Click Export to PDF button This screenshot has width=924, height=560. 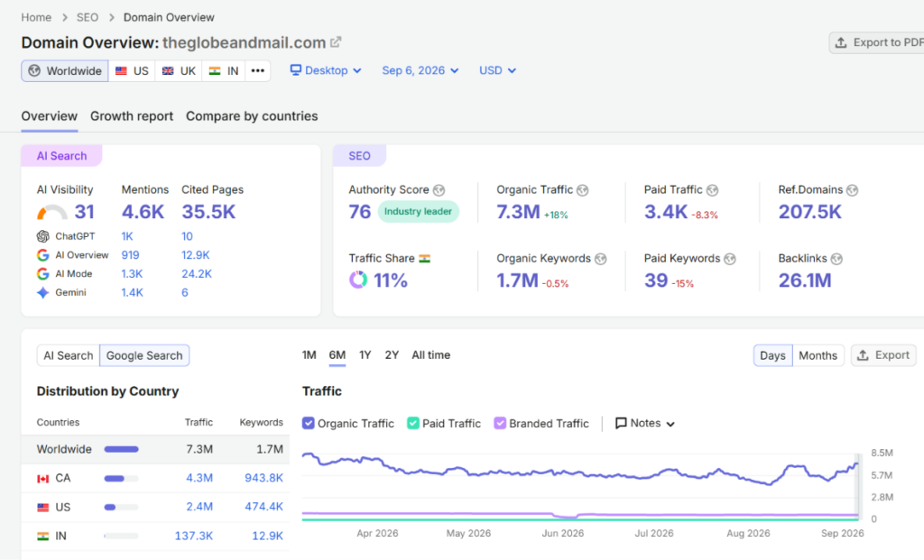coord(878,42)
